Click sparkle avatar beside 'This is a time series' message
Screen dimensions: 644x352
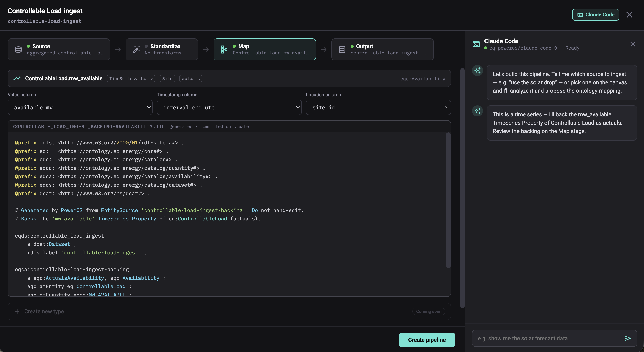[x=477, y=111]
